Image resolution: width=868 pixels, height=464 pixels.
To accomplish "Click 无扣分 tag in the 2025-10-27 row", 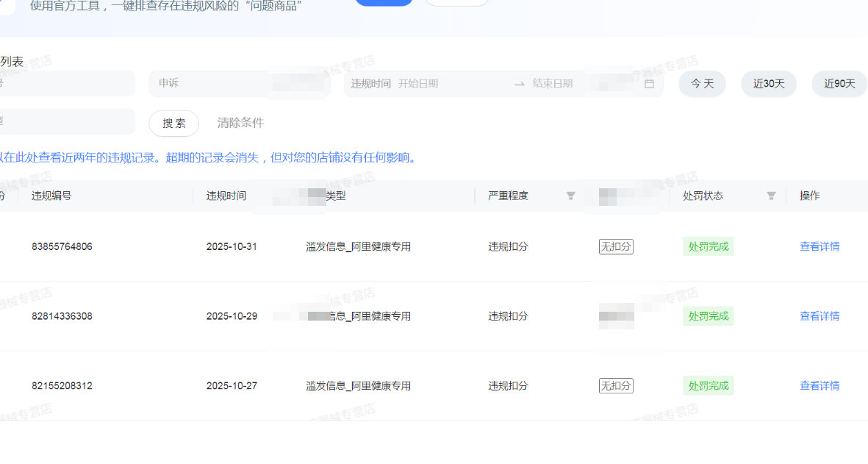I will pos(616,386).
